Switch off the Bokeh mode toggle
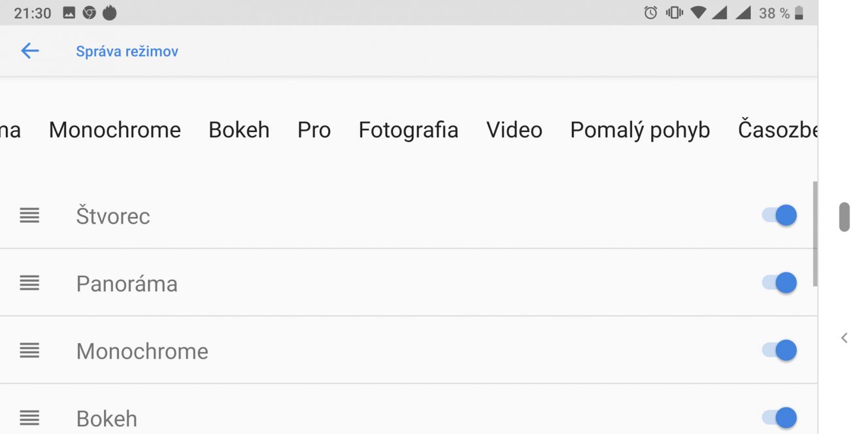The width and height of the screenshot is (868, 434). [779, 418]
